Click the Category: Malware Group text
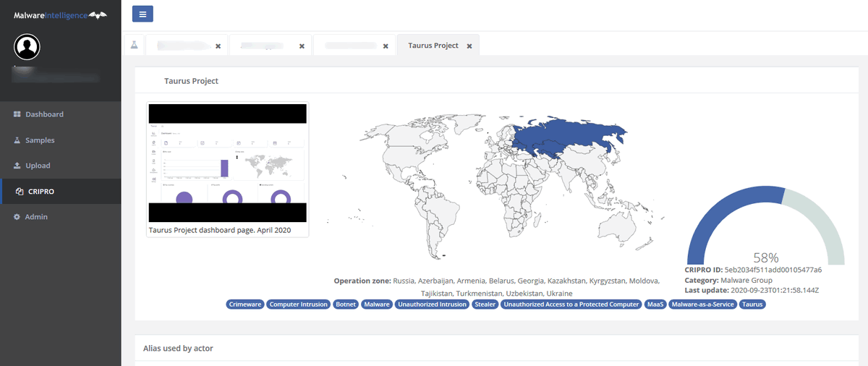This screenshot has height=366, width=868. coord(728,280)
